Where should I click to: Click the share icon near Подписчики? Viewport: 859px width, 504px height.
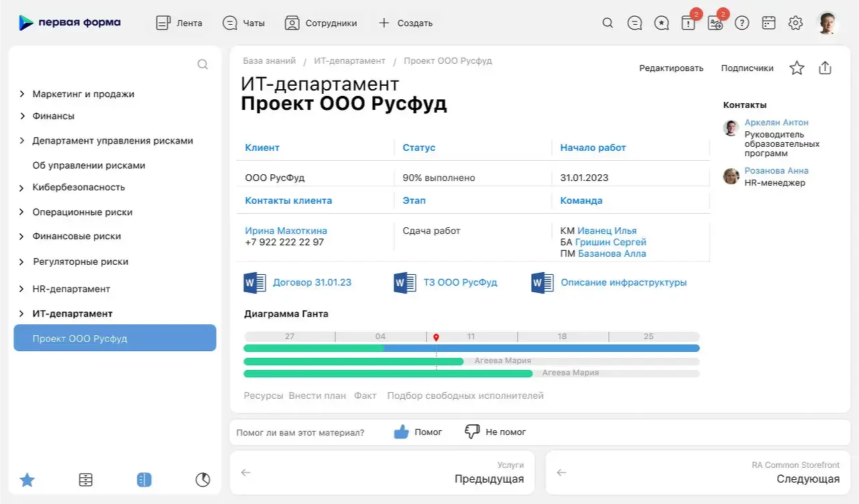tap(825, 68)
